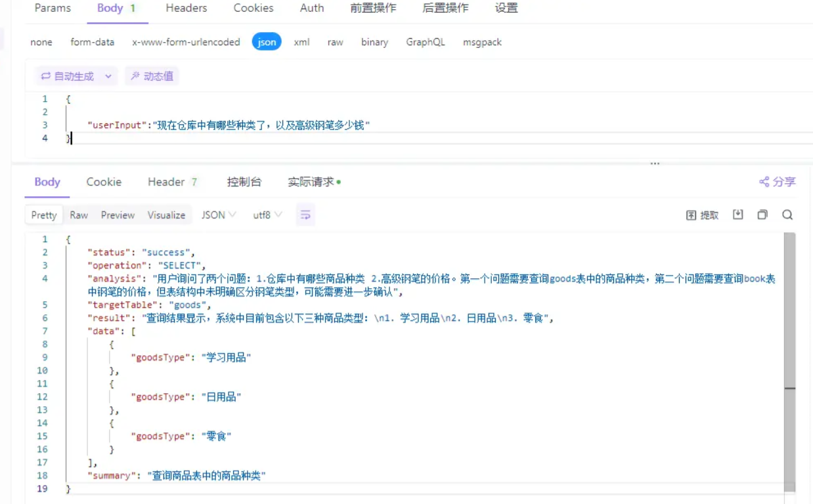Expand the auto-generate dropdown arrow

coord(108,76)
